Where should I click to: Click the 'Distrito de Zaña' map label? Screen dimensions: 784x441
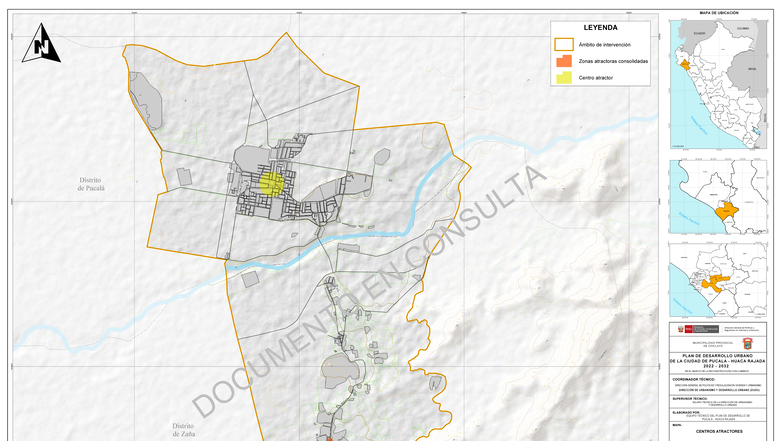click(183, 430)
